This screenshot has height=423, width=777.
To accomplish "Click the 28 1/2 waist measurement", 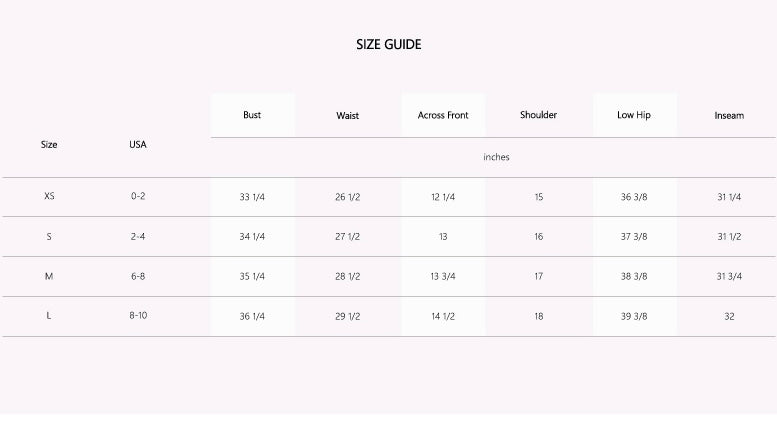I will point(347,277).
